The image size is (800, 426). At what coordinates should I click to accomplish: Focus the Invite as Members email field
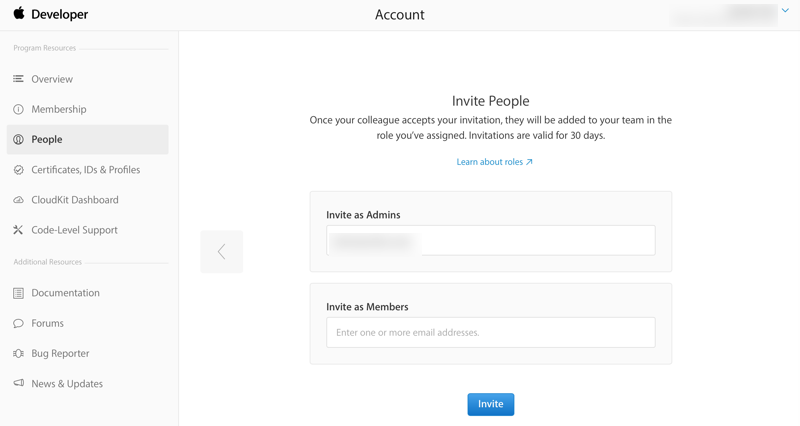coord(490,332)
